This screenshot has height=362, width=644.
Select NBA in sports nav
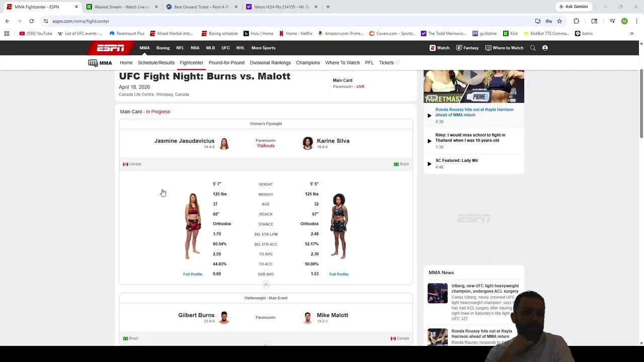[x=195, y=48]
